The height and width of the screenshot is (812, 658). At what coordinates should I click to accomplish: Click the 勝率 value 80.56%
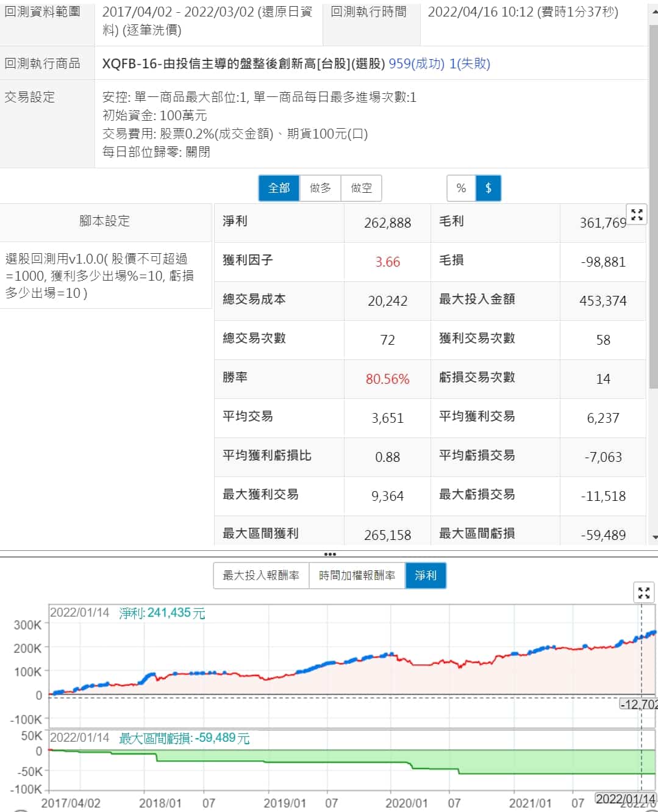[x=387, y=379]
